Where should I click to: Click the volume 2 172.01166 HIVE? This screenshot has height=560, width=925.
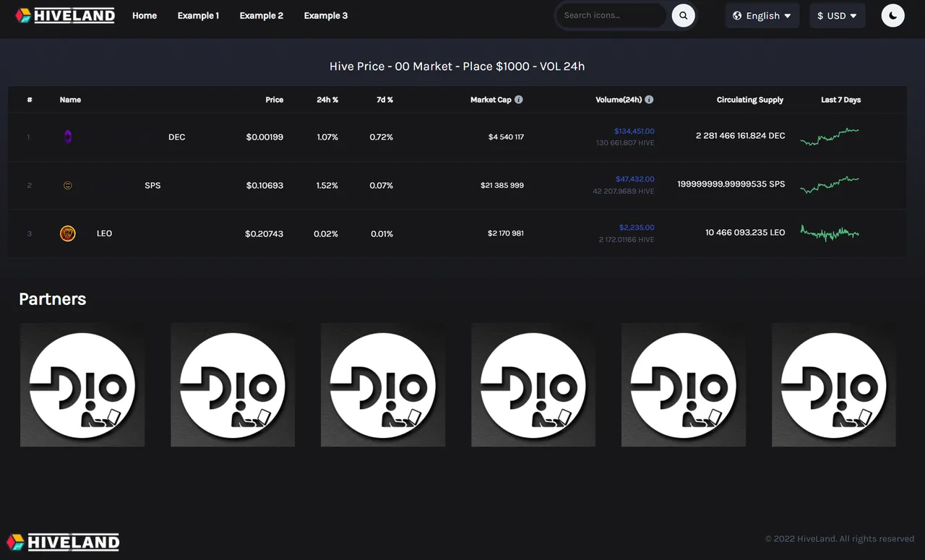(x=627, y=240)
